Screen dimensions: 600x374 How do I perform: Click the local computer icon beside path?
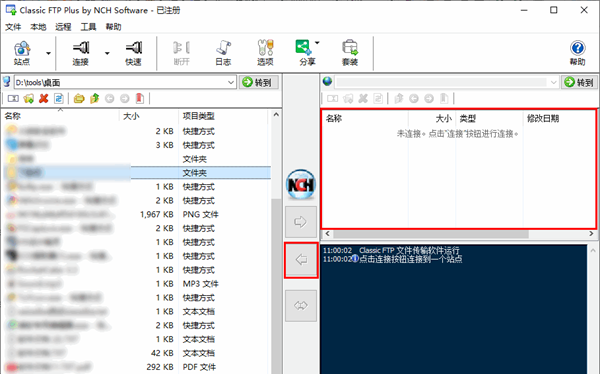[6, 82]
